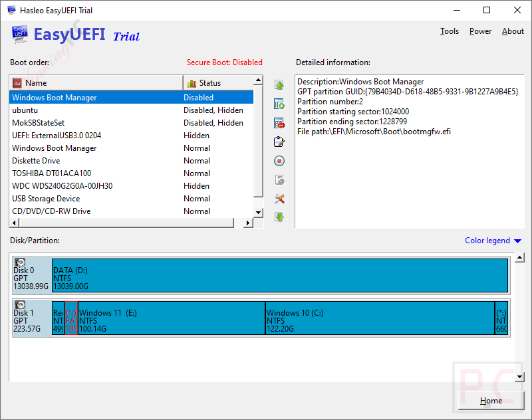Open the About menu
The width and height of the screenshot is (532, 420).
[513, 31]
